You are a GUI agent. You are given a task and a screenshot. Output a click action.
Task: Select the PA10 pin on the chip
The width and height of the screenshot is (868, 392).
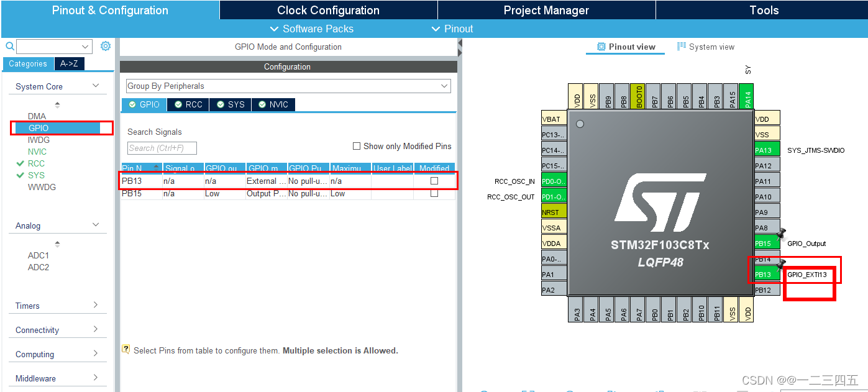pyautogui.click(x=767, y=196)
